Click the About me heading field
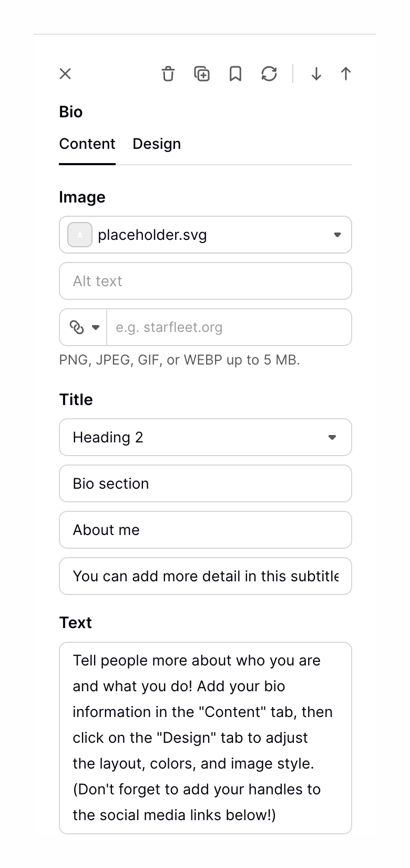The image size is (410, 868). (205, 530)
